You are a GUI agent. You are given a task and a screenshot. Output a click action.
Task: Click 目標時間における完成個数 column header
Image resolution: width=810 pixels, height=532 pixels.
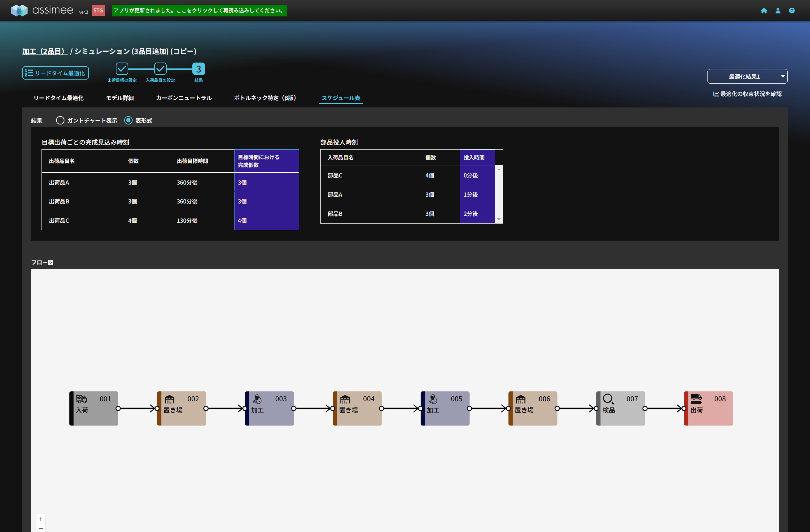[x=266, y=161]
